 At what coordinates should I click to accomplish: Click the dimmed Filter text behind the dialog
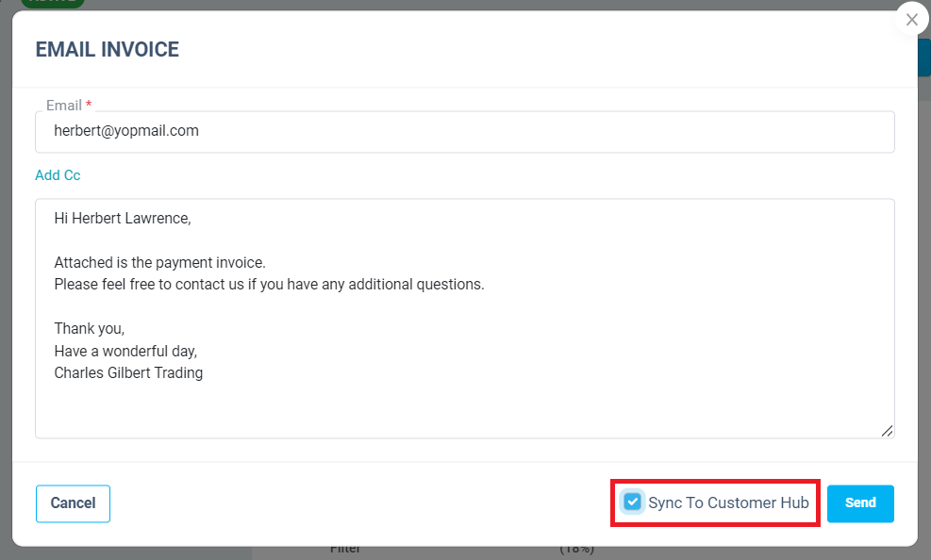(x=347, y=551)
